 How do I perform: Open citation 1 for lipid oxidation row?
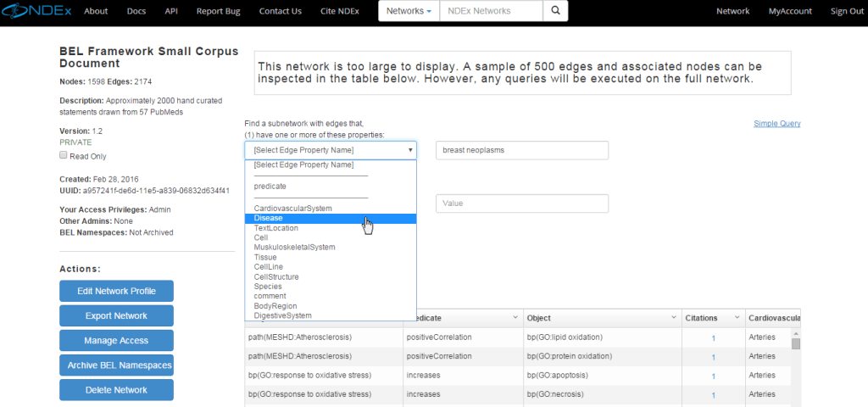[713, 337]
